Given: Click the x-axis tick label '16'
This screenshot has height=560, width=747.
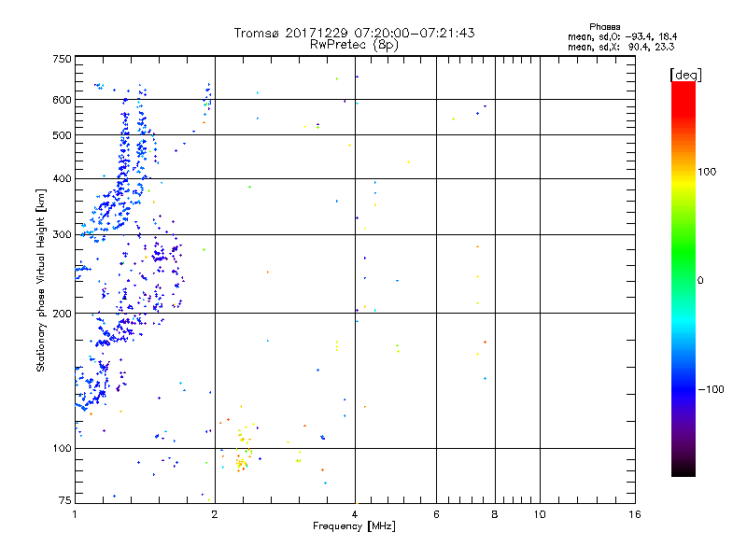Looking at the screenshot, I should coord(635,514).
